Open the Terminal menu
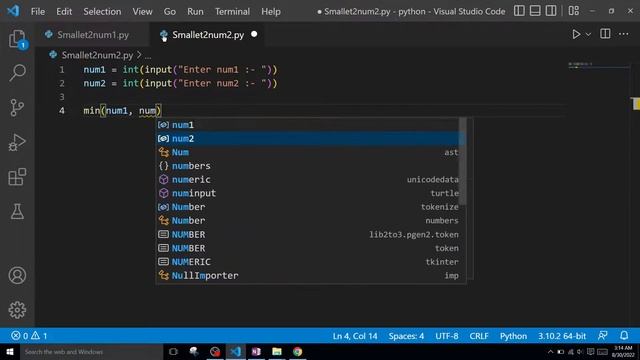Viewport: 640px width, 360px height. coord(232,11)
